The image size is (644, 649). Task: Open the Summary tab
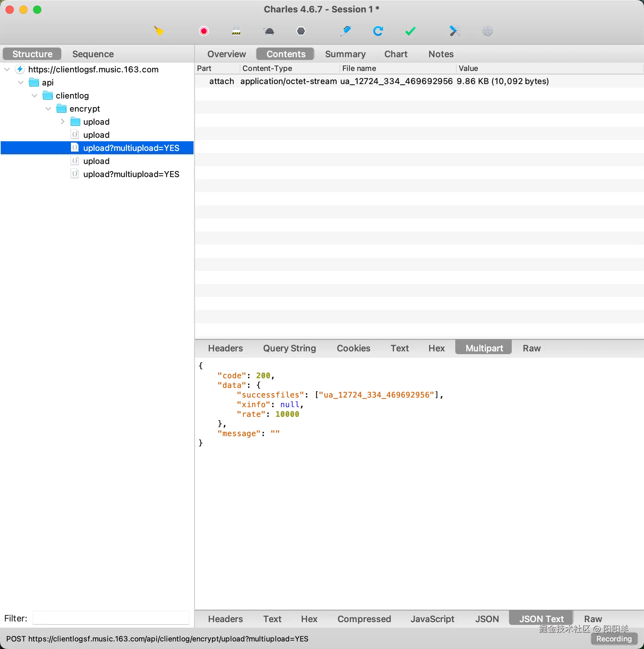click(x=345, y=54)
